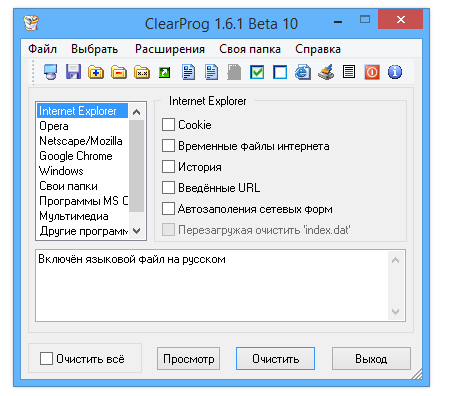The image size is (452, 396).
Task: Click the Internet Explorer toolbar icon
Action: (303, 72)
